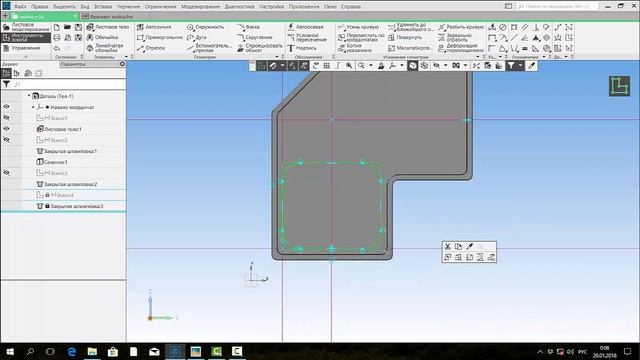This screenshot has width=640, height=360.
Task: Expand Изменение геометрии panel dropdown arrow
Action: pos(478,57)
